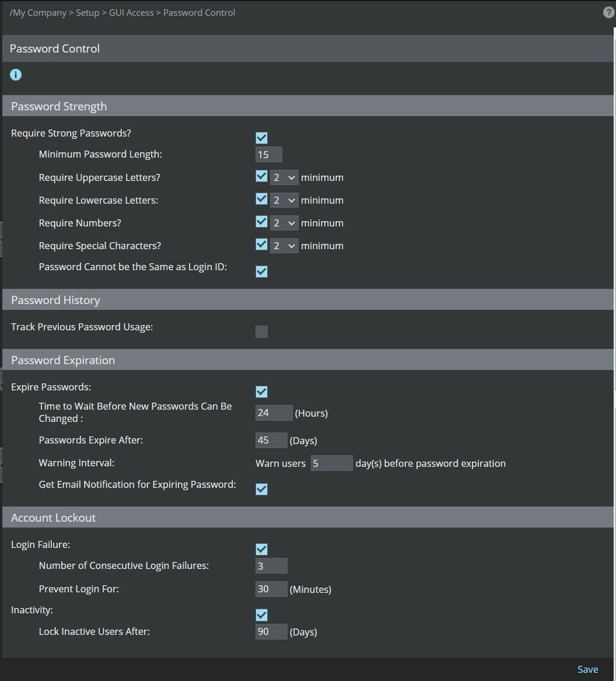Click the Password Expiration section header

pyautogui.click(x=308, y=359)
